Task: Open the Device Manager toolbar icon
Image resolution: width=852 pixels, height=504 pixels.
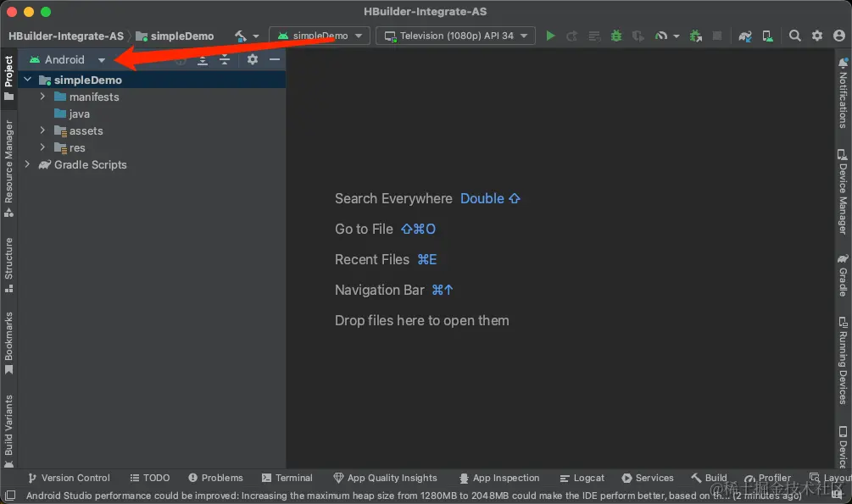Action: [x=767, y=36]
